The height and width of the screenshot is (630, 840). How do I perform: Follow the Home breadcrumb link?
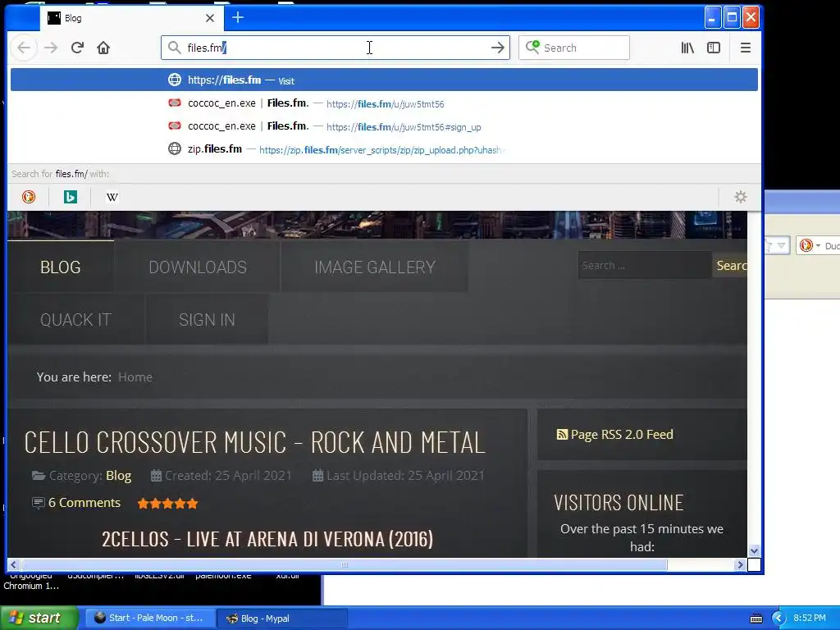[x=135, y=377]
